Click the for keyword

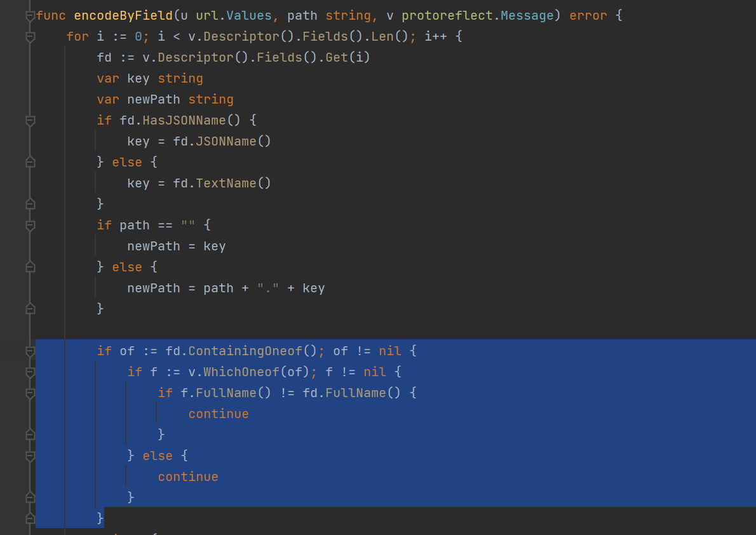point(78,37)
